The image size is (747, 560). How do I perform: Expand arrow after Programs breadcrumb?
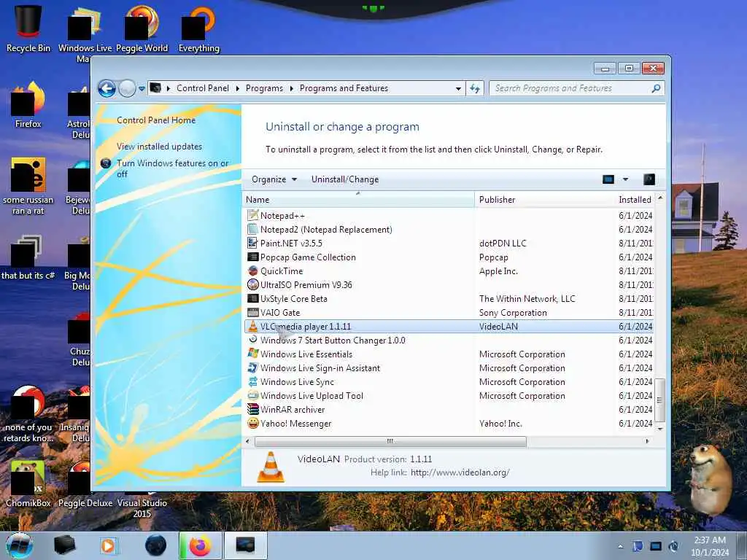point(291,88)
